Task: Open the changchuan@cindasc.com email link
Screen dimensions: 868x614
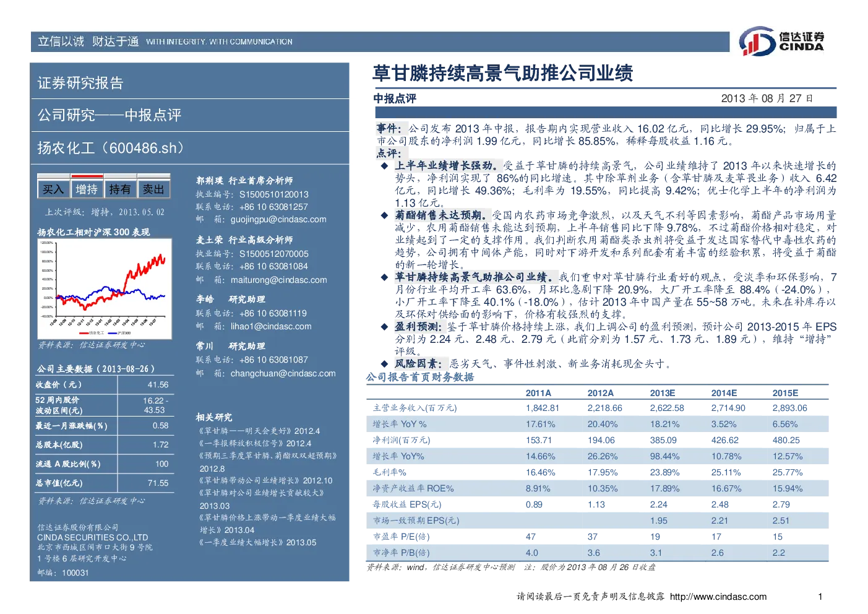Action: [x=283, y=373]
